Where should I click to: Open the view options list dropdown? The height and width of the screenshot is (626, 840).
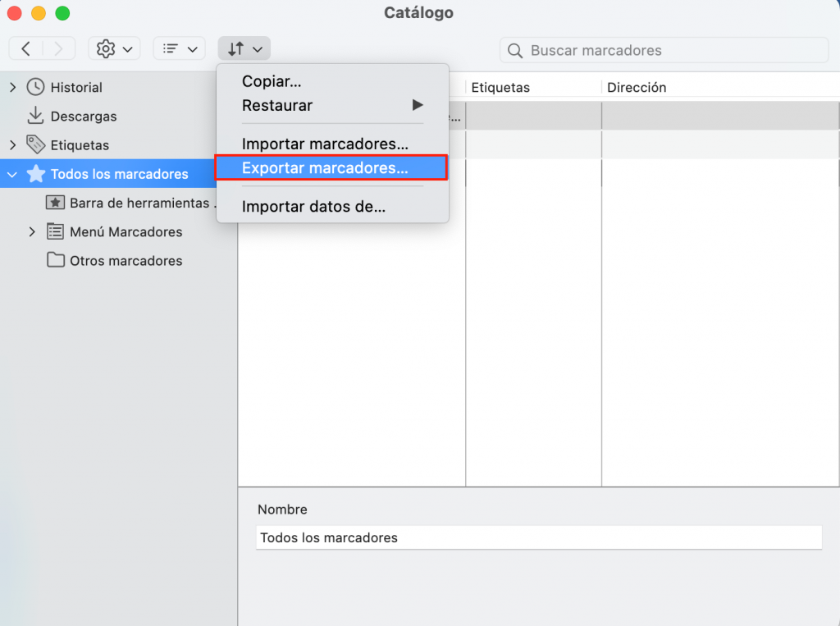point(178,48)
